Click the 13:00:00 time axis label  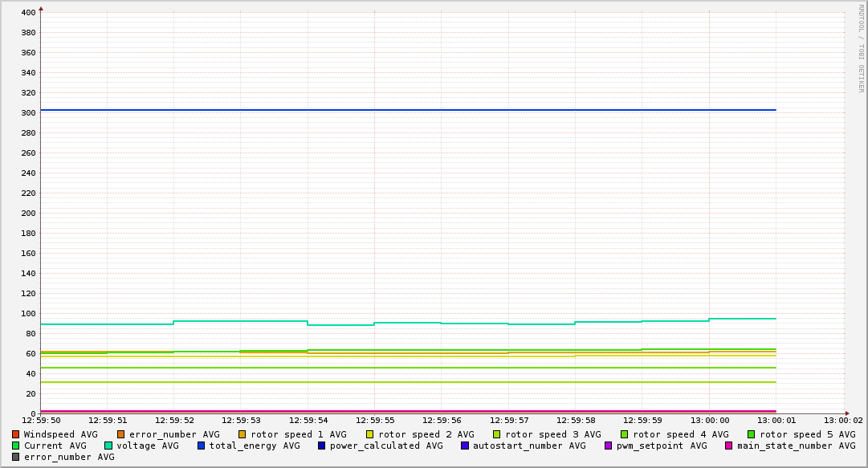pos(708,420)
